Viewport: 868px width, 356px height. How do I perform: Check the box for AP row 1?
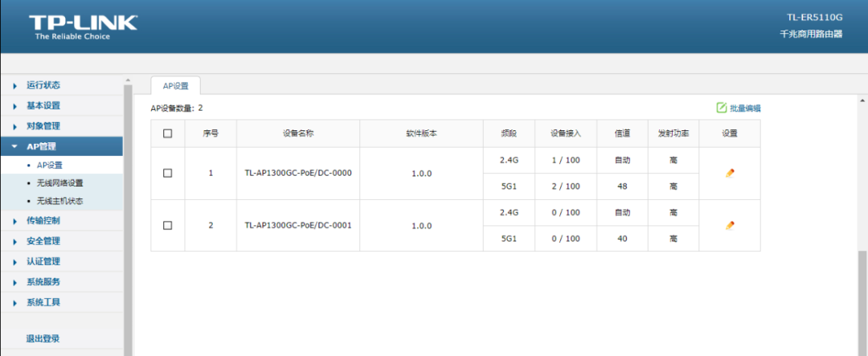click(168, 174)
